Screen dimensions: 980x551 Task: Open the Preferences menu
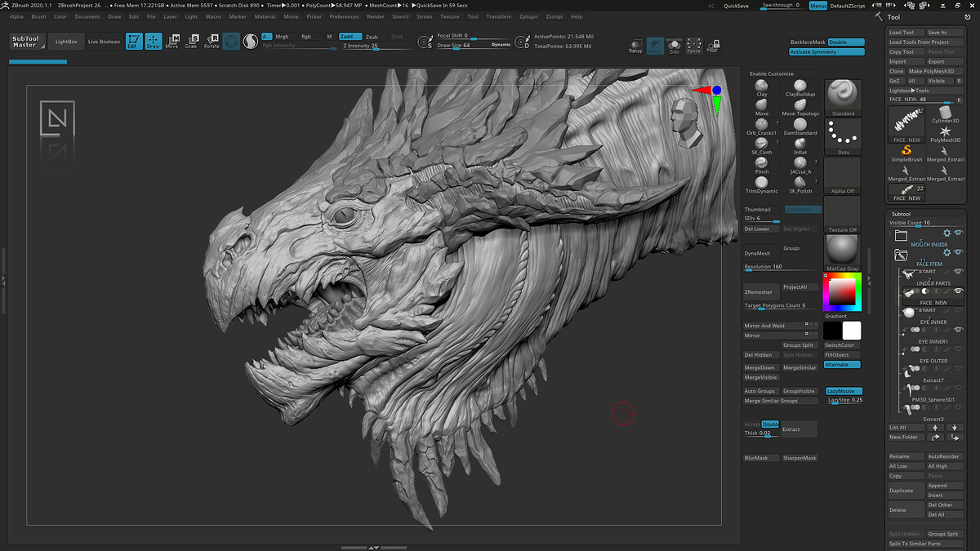[344, 16]
